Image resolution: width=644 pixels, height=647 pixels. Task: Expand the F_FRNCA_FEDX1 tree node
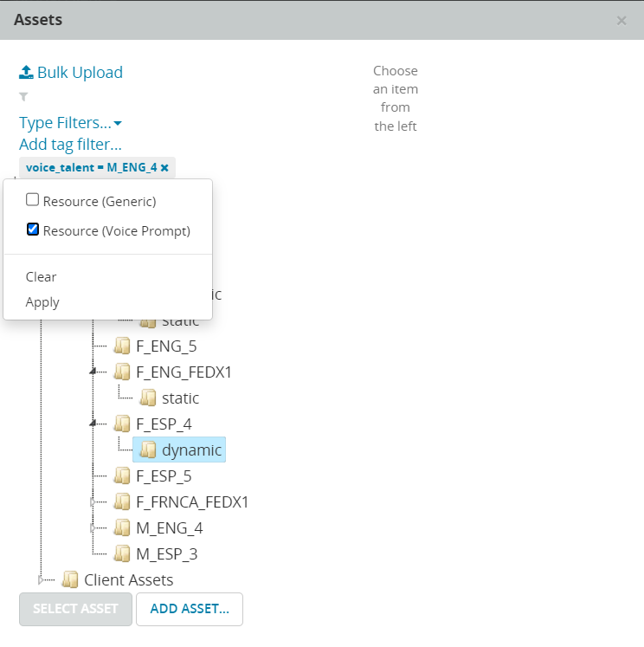click(93, 502)
